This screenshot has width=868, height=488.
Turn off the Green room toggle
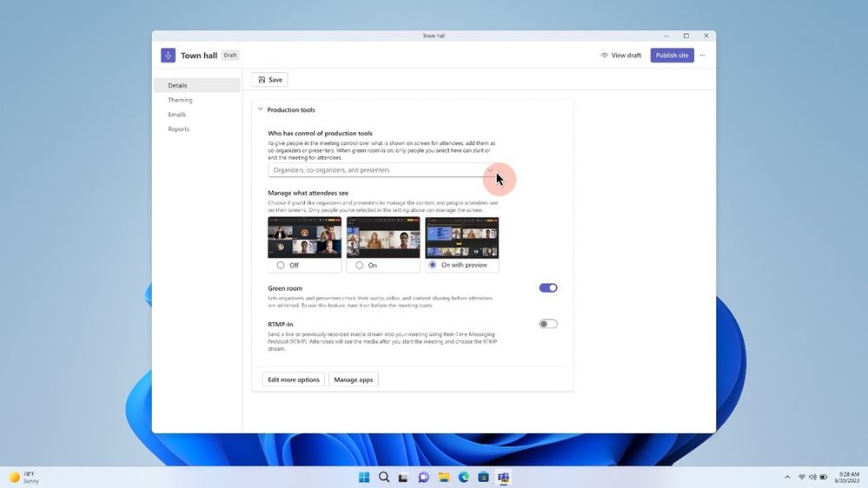tap(548, 287)
